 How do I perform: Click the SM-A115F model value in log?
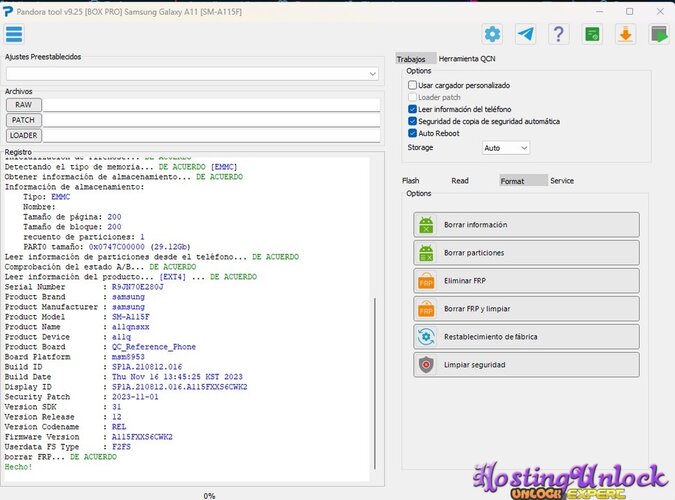(x=130, y=317)
